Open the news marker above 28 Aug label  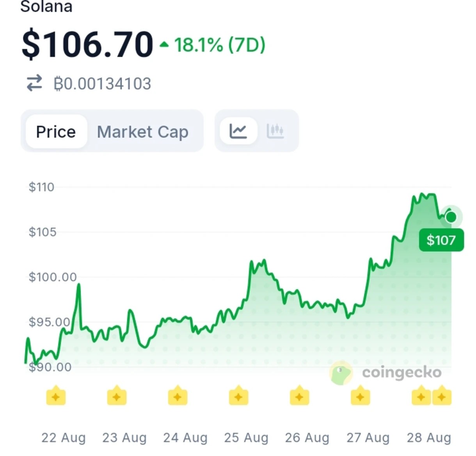(x=421, y=396)
